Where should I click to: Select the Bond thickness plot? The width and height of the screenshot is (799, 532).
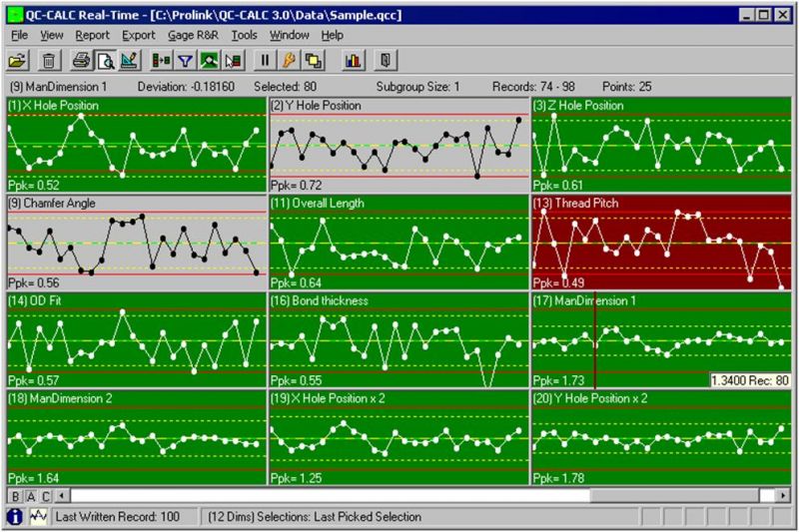click(399, 339)
